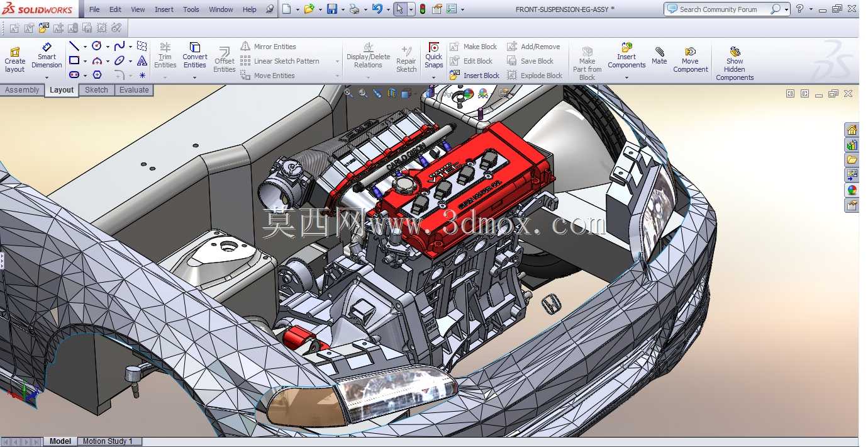
Task: Open the Insert menu
Action: click(164, 9)
